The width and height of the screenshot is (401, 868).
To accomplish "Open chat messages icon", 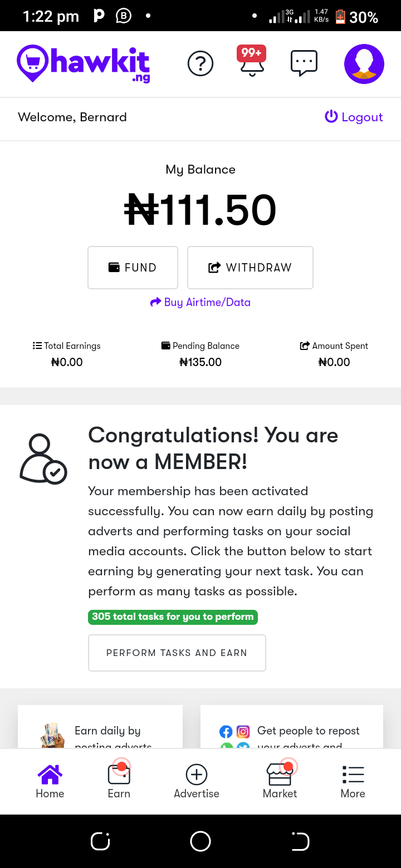I will (x=304, y=63).
